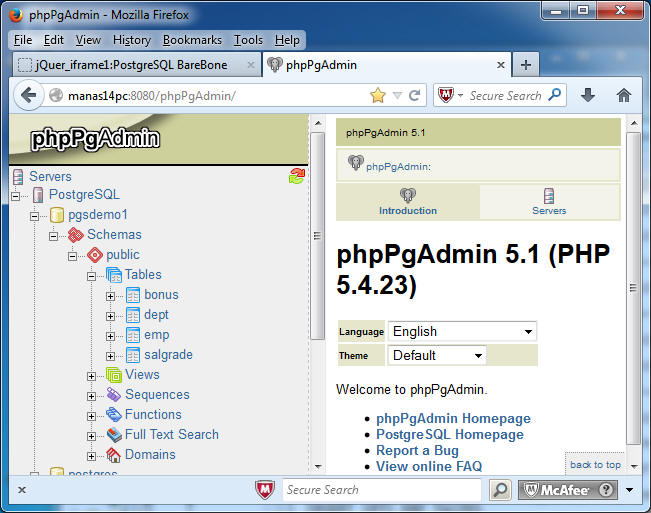
Task: Click the Domains house icon
Action: pos(114,455)
